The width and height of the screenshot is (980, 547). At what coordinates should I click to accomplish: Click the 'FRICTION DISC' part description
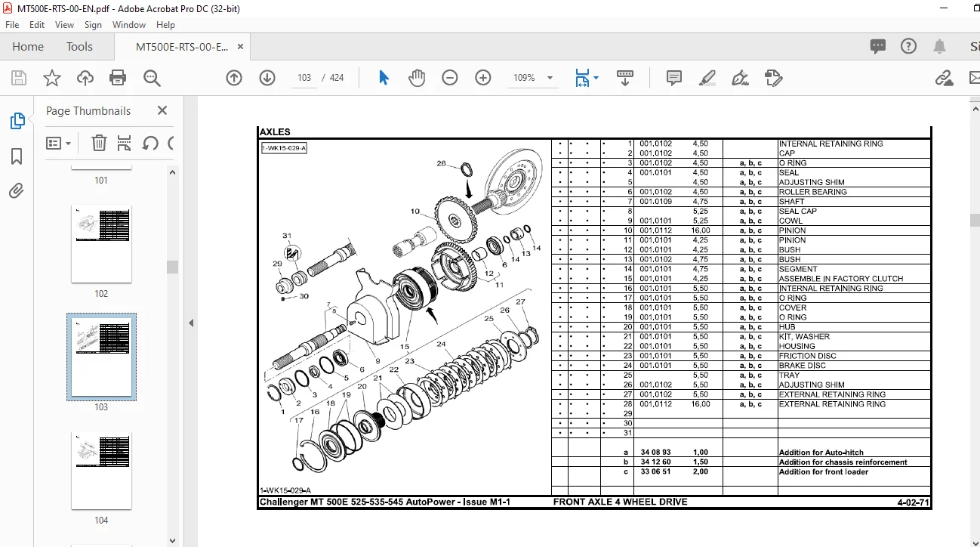[x=808, y=356]
